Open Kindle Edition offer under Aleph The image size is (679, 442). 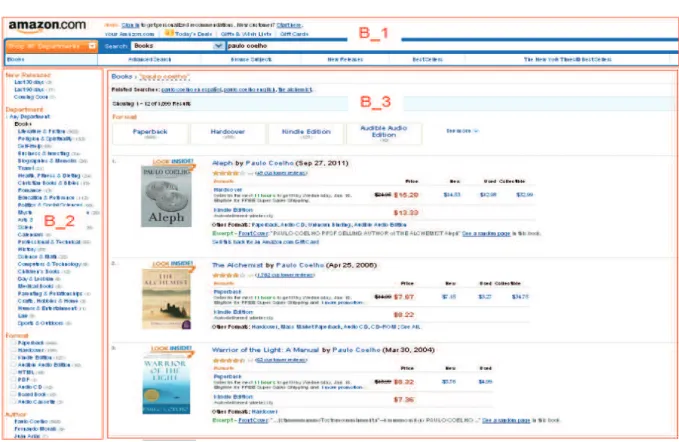point(233,210)
